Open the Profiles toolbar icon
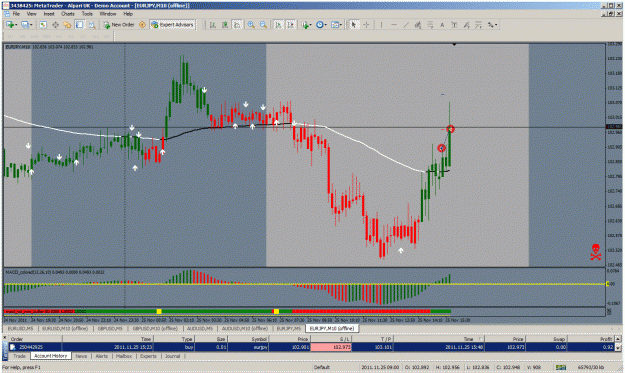 (x=25, y=25)
